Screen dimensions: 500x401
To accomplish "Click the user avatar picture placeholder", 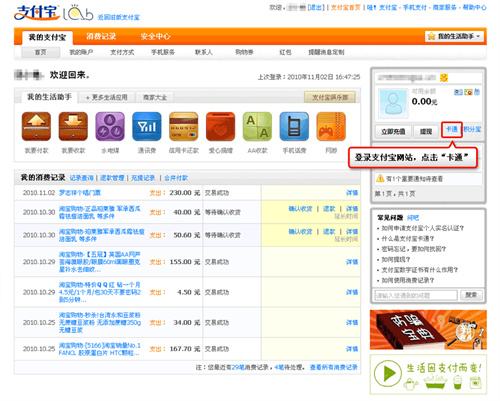I will tap(393, 104).
